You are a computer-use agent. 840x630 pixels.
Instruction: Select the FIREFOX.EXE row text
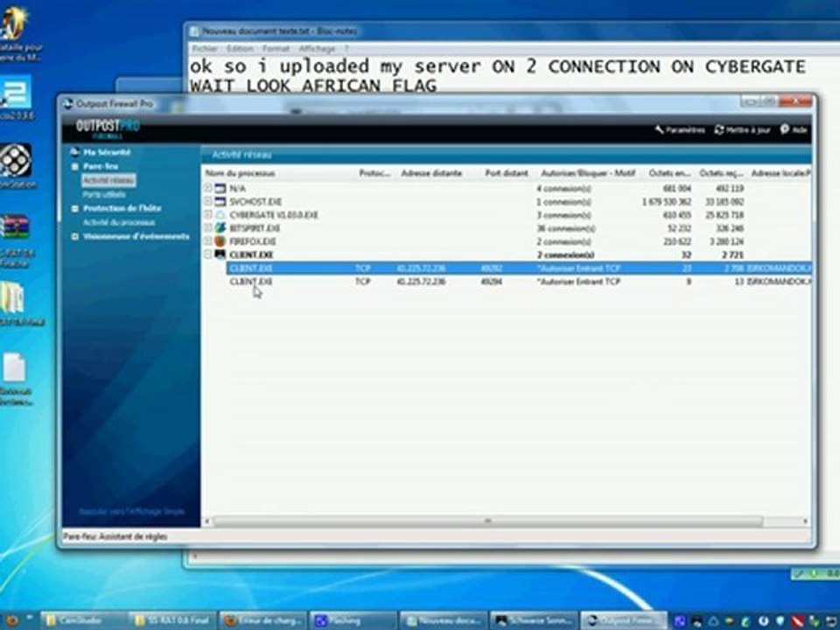tap(253, 241)
